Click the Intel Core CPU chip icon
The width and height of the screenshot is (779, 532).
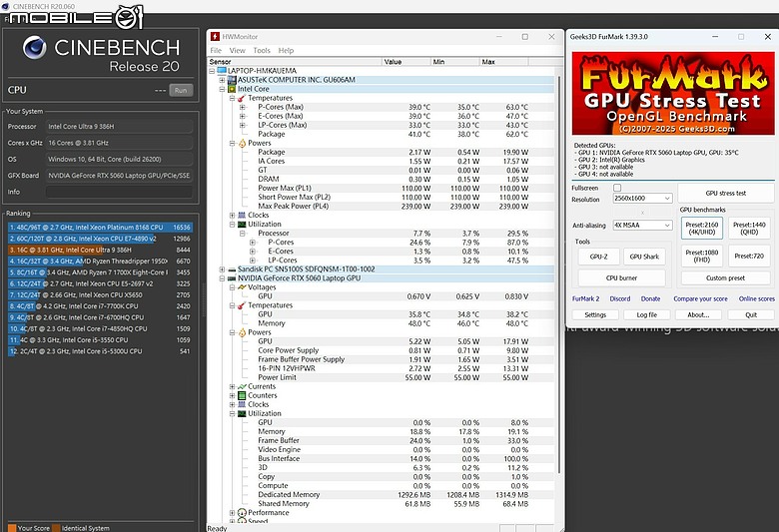point(232,89)
